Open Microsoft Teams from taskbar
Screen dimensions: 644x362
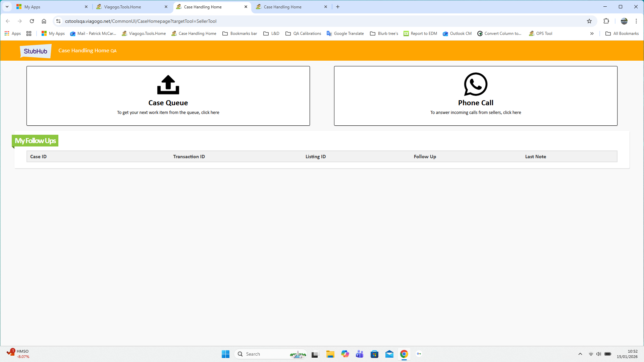pos(360,354)
